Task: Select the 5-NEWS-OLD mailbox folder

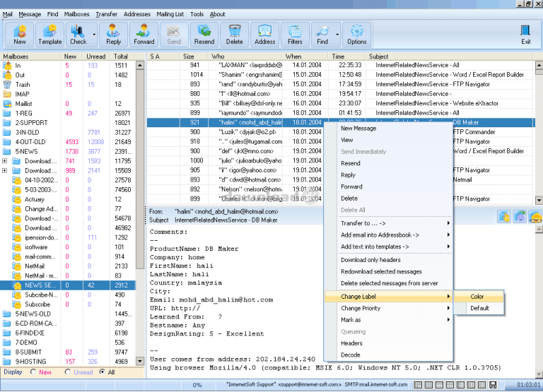Action: point(33,314)
